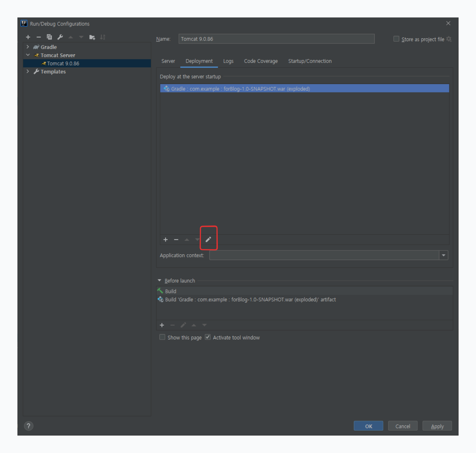Expand the Gradle tree node

[x=28, y=47]
